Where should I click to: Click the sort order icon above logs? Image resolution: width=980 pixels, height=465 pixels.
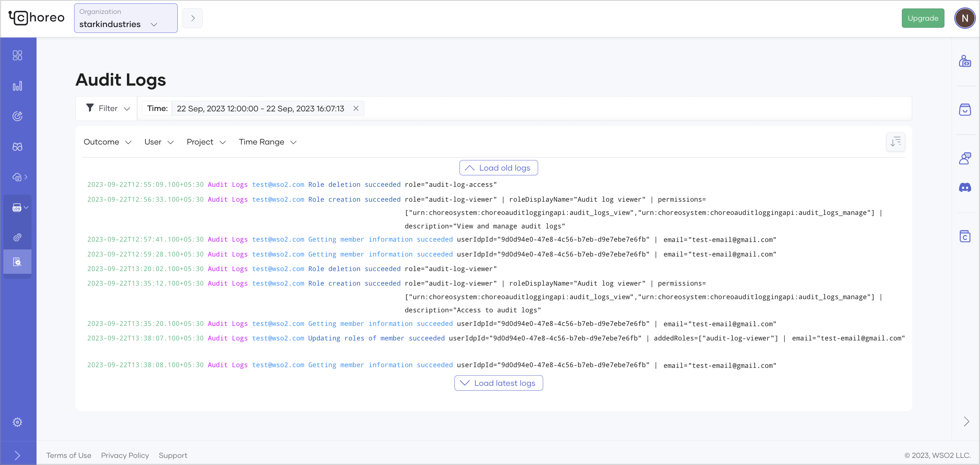click(895, 142)
